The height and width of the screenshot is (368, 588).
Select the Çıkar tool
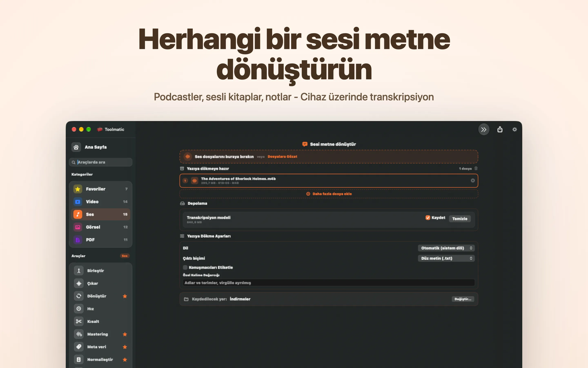(101, 283)
